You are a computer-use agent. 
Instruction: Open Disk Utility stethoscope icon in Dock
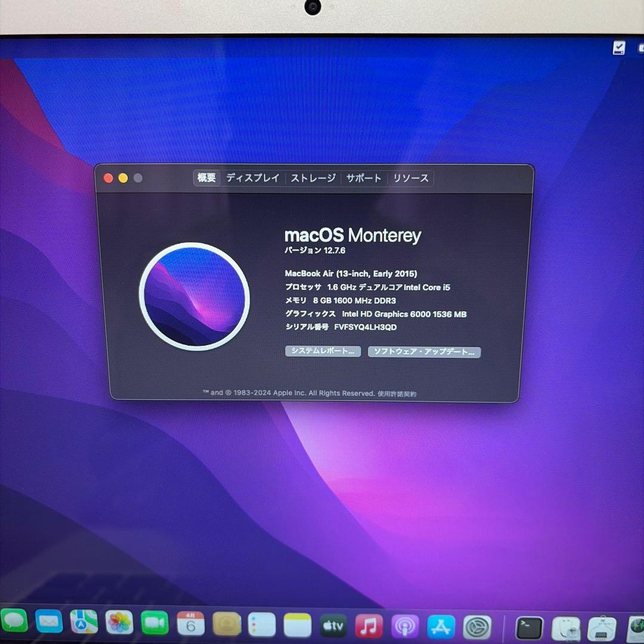point(565,629)
